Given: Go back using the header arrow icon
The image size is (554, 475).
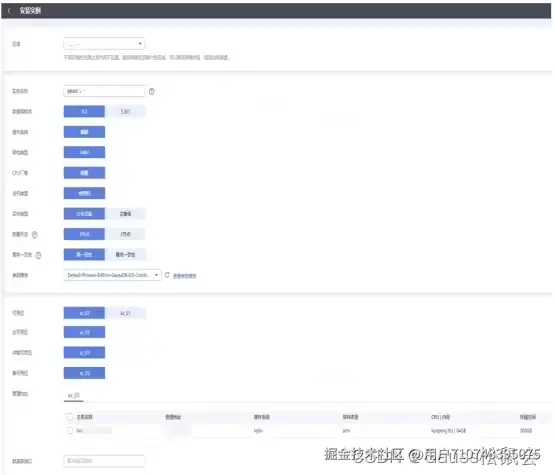Looking at the screenshot, I should [9, 11].
